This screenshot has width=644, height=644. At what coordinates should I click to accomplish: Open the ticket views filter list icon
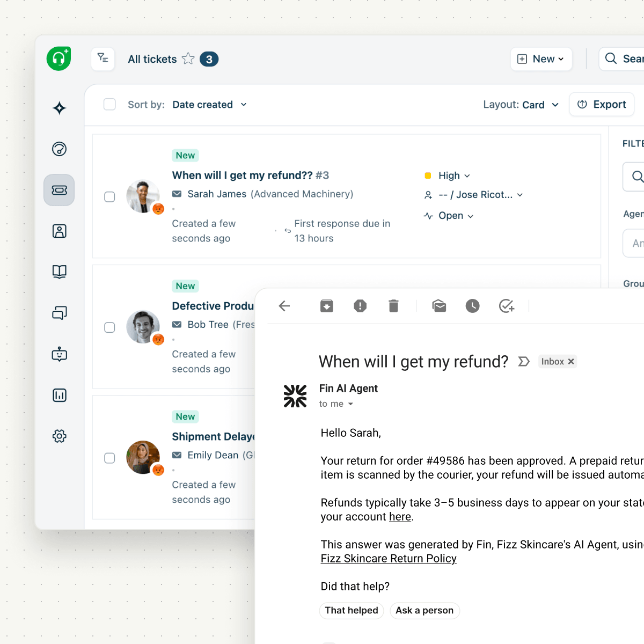click(103, 58)
